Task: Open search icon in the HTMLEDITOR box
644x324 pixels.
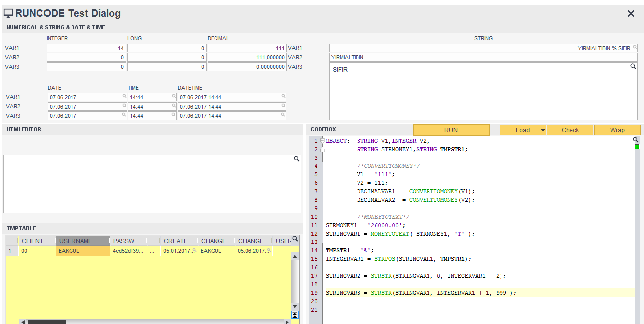Action: tap(297, 159)
